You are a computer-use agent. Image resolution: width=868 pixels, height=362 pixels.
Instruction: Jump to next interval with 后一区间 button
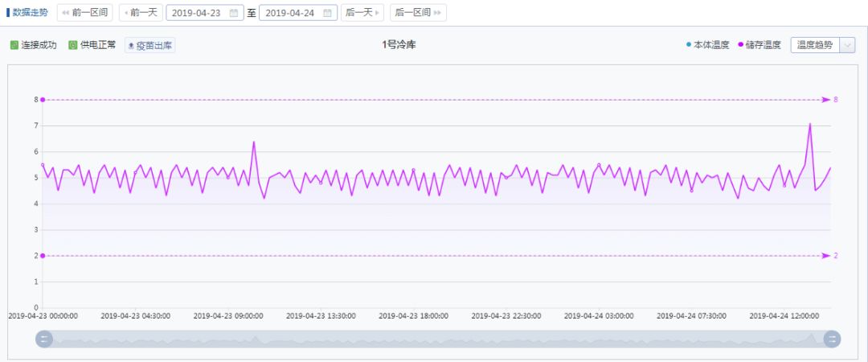coord(418,12)
